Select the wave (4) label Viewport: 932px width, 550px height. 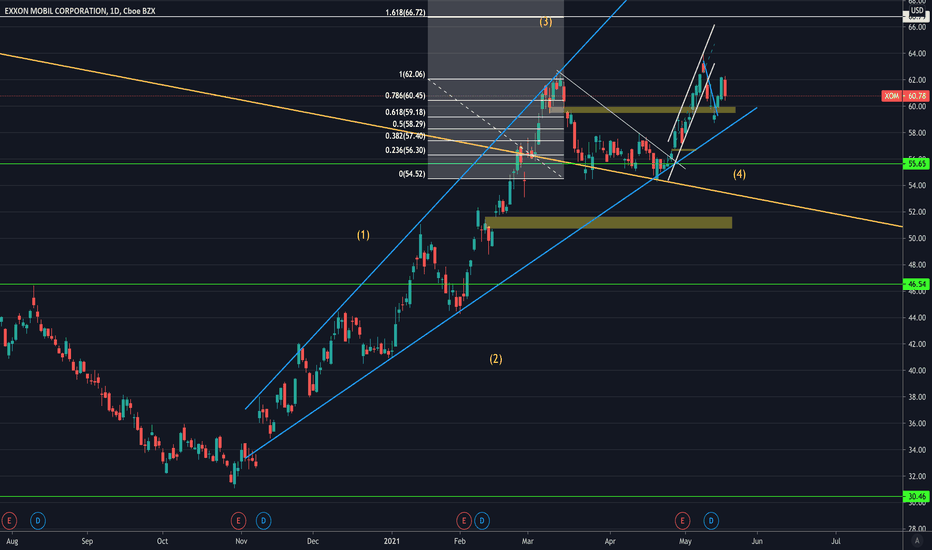click(x=739, y=174)
